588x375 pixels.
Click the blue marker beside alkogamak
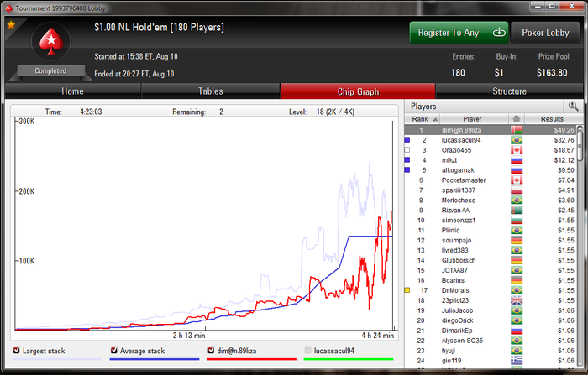click(407, 170)
